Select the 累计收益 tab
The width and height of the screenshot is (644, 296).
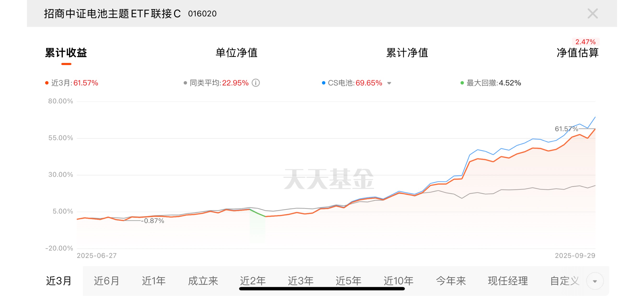(66, 53)
